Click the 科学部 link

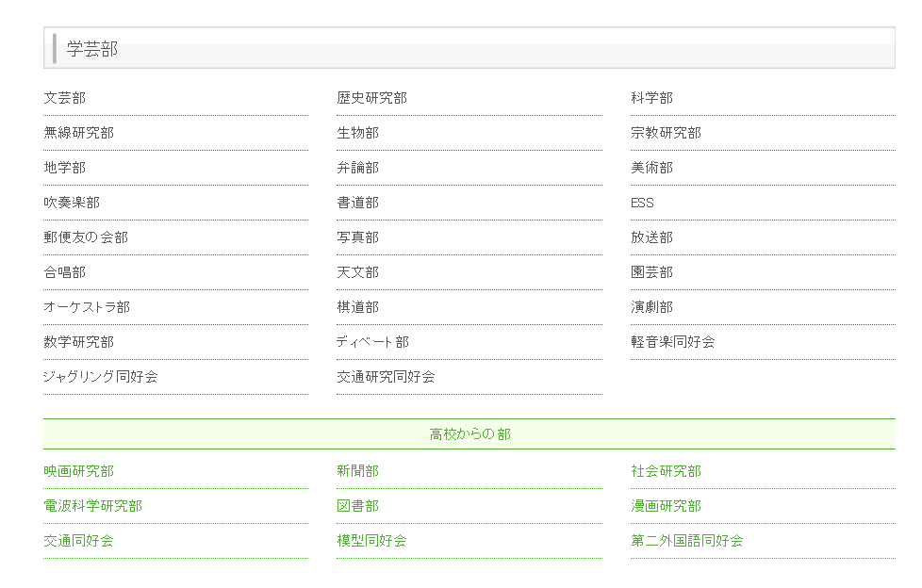[x=652, y=98]
